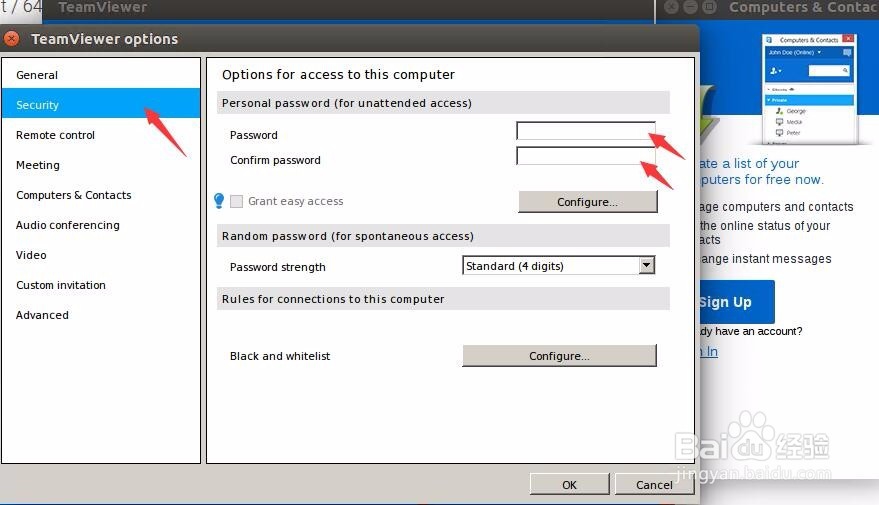Confirm settings with the OK button

(x=569, y=485)
